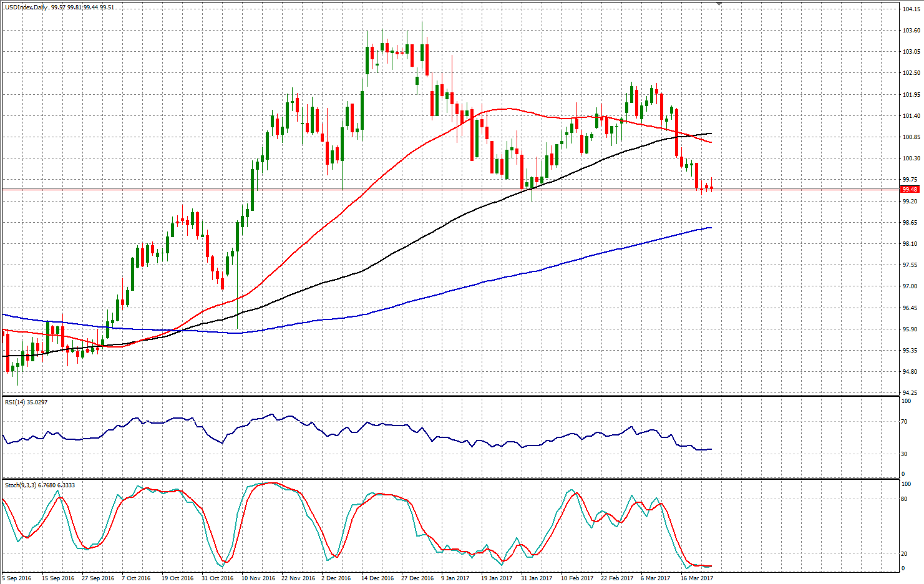Click the 16 Mar 2017 date label

696,578
